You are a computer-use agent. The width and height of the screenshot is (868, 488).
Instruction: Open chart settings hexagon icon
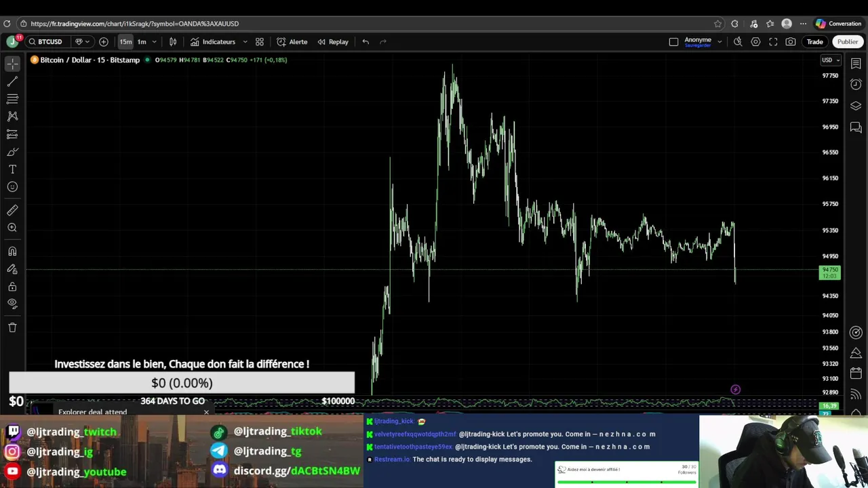click(755, 42)
